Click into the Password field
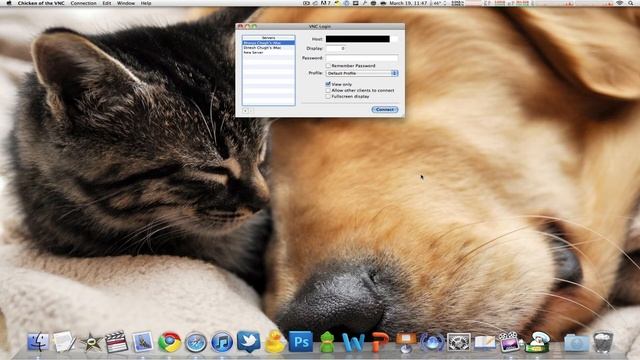This screenshot has width=640, height=360. (x=362, y=58)
